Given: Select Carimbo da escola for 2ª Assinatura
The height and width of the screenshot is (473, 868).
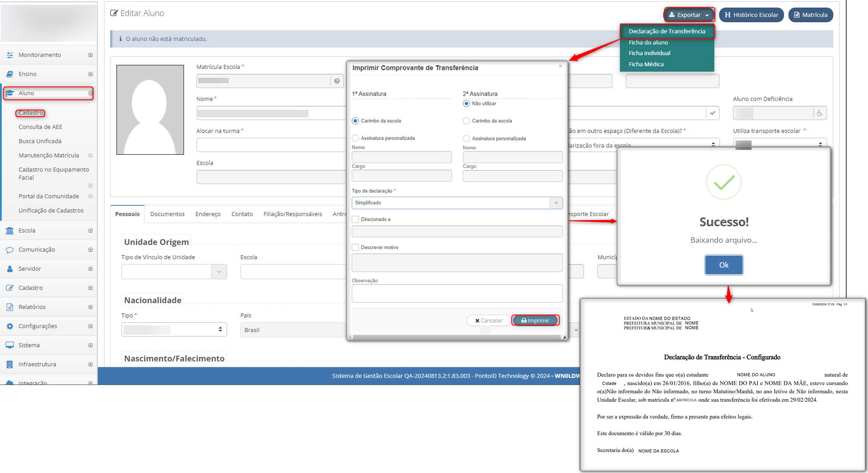Looking at the screenshot, I should coord(466,121).
